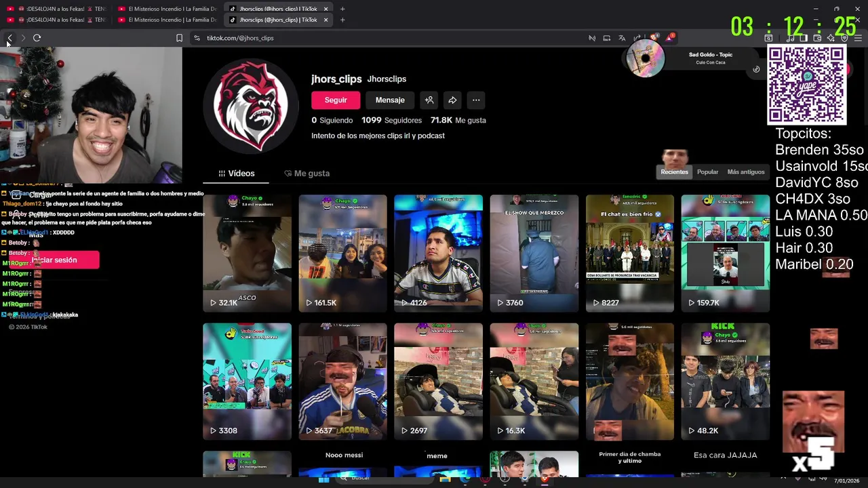Open the video with 4126 views
Screen dimensions: 868x488
click(x=438, y=253)
